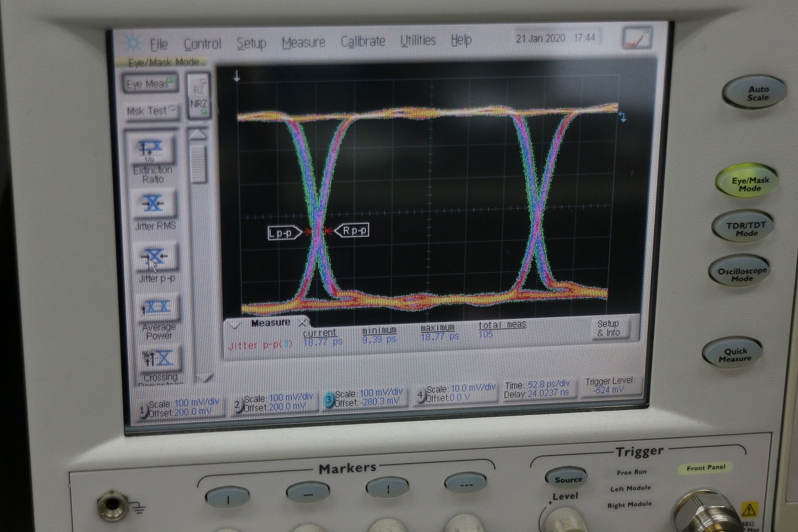
Task: Click the waveform icon at top right
Action: point(636,38)
